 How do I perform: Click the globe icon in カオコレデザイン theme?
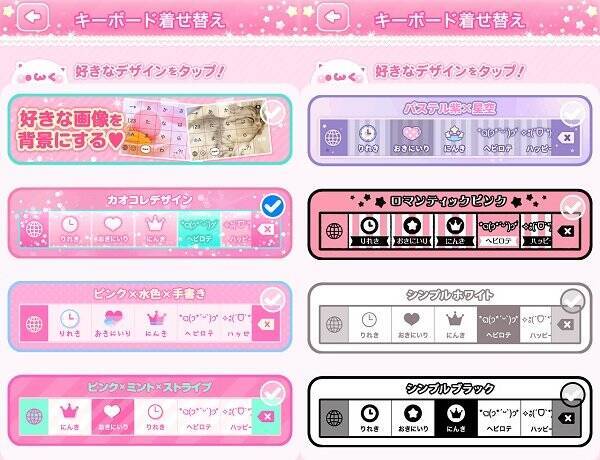click(34, 230)
